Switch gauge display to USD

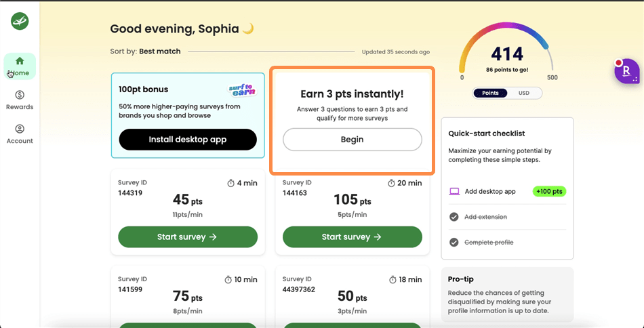tap(524, 93)
